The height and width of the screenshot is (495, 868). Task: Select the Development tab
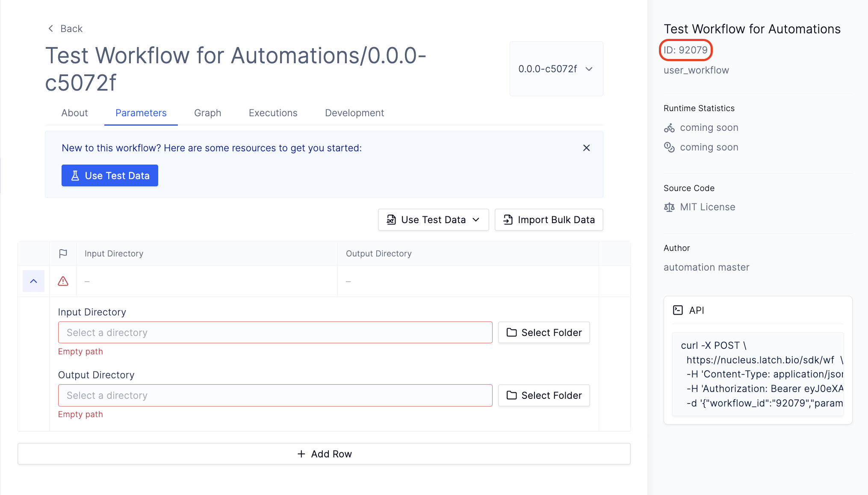point(354,113)
